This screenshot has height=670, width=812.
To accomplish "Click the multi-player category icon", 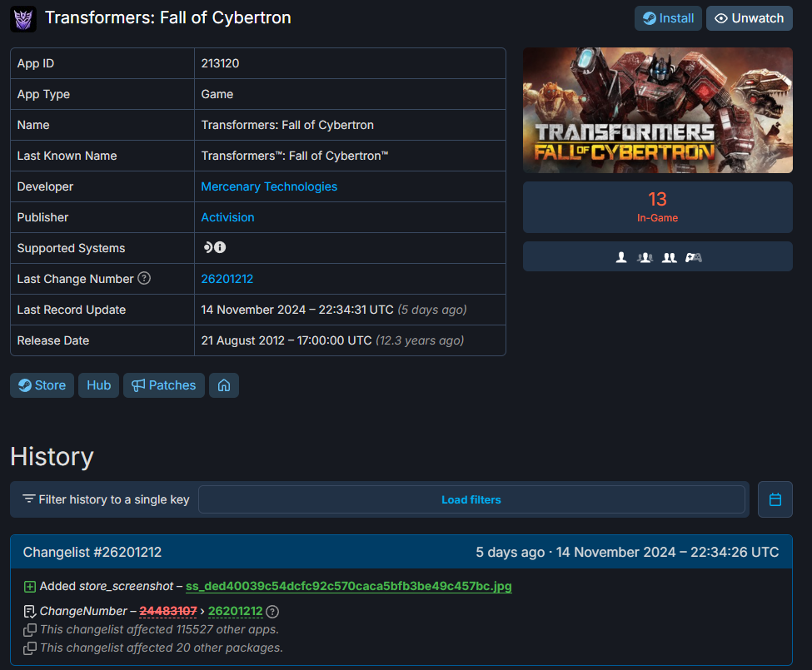I will coord(645,257).
